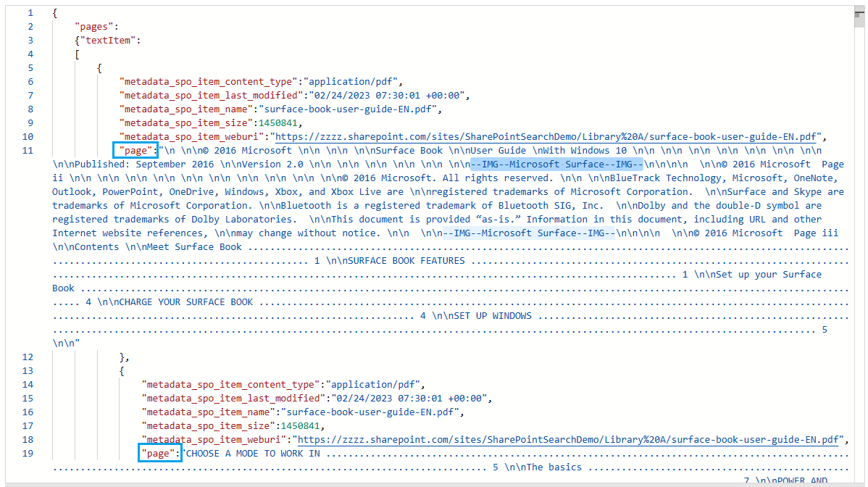Click "metadata_spo_item_last_modified" key on line 15

click(x=233, y=399)
